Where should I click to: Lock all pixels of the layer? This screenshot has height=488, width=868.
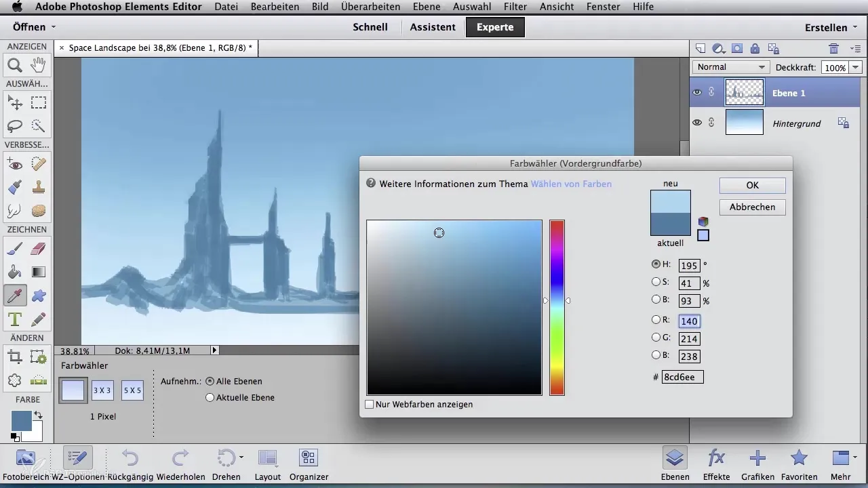click(x=755, y=48)
